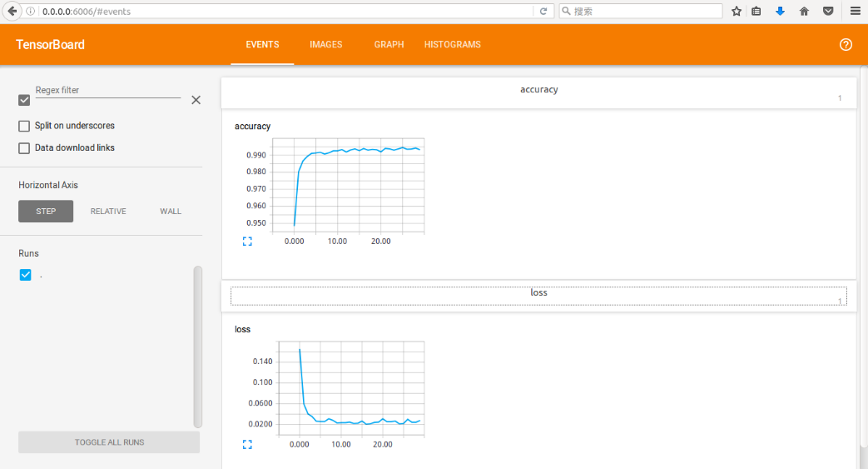Click the 0.950 accuracy axis label
Viewport: 868px width, 469px height.
click(256, 223)
